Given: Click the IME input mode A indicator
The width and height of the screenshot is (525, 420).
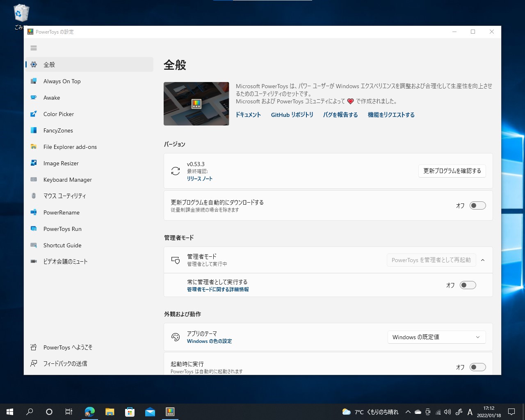Looking at the screenshot, I should click(x=470, y=412).
